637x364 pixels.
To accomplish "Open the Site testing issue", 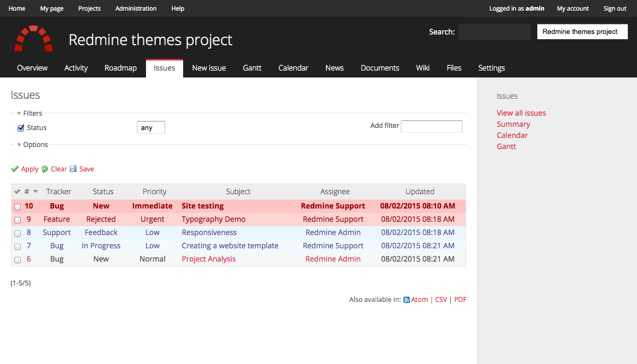I will coord(203,206).
